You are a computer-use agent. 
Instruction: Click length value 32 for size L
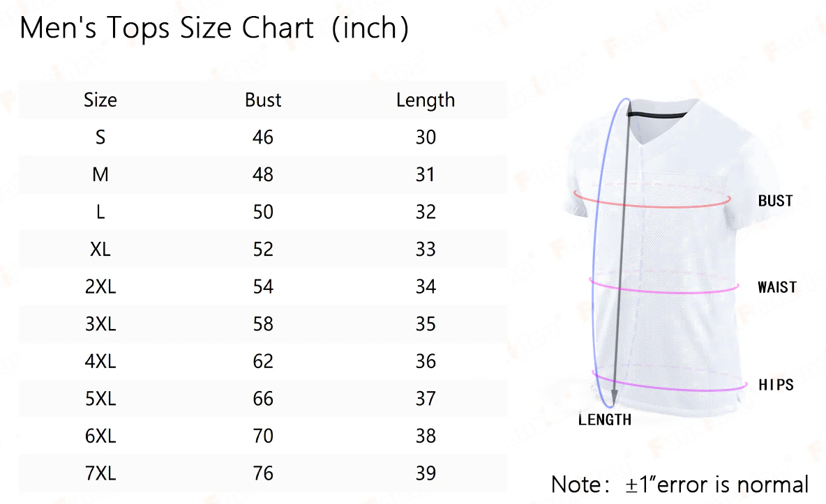click(426, 212)
